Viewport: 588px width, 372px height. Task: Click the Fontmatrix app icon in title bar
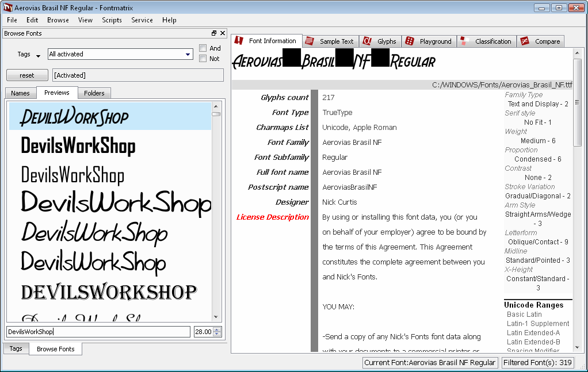click(7, 7)
